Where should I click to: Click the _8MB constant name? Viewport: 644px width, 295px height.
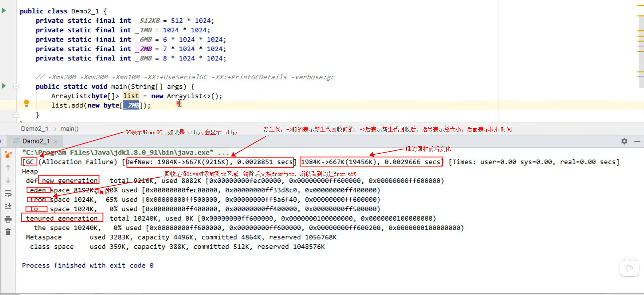[144, 58]
